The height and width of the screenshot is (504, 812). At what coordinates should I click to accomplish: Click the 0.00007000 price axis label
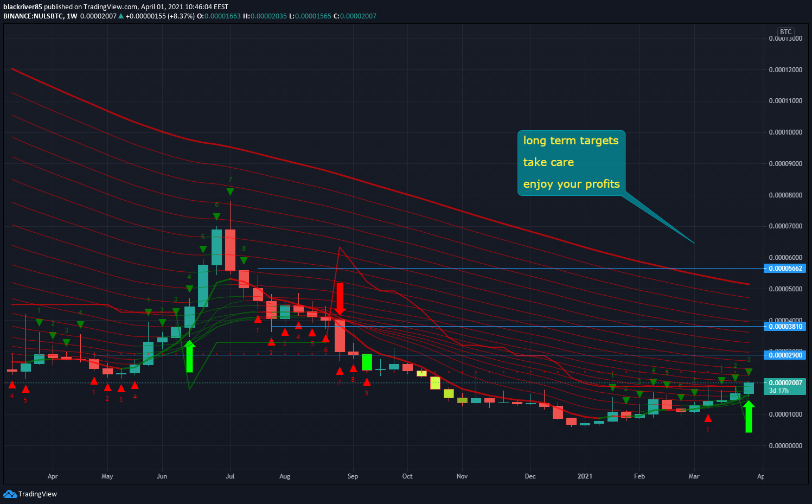pyautogui.click(x=785, y=226)
